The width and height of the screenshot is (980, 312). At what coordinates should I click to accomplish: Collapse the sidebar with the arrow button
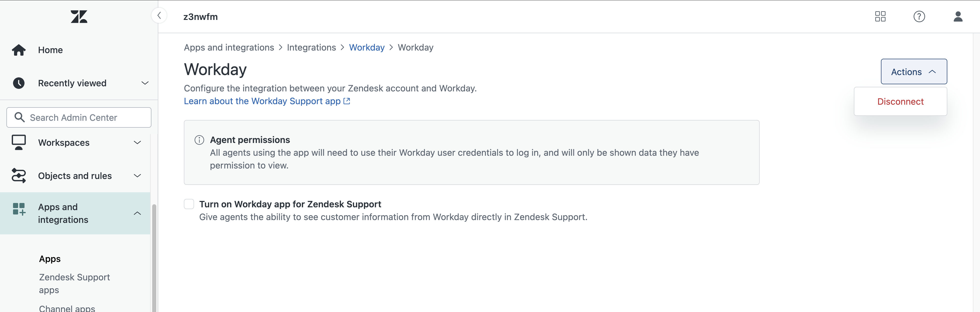tap(159, 16)
